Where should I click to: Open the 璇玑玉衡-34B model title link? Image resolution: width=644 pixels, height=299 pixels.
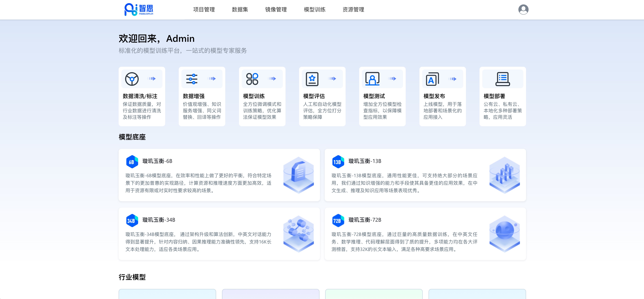[159, 220]
